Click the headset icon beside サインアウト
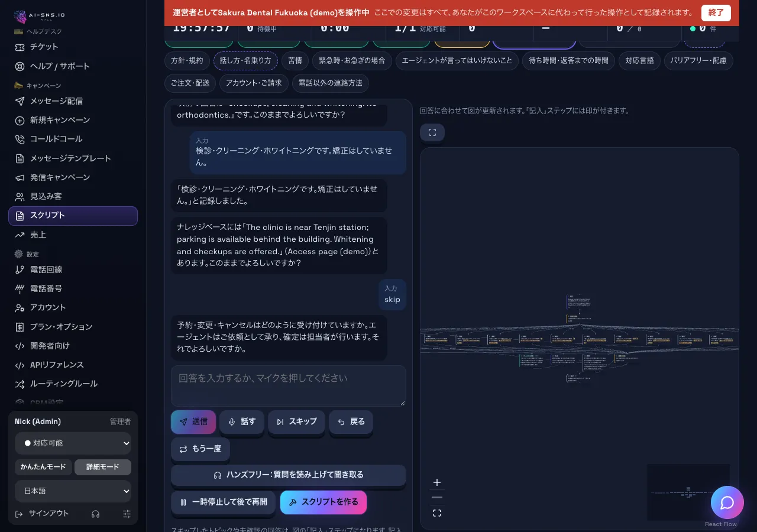757x532 pixels. (96, 514)
